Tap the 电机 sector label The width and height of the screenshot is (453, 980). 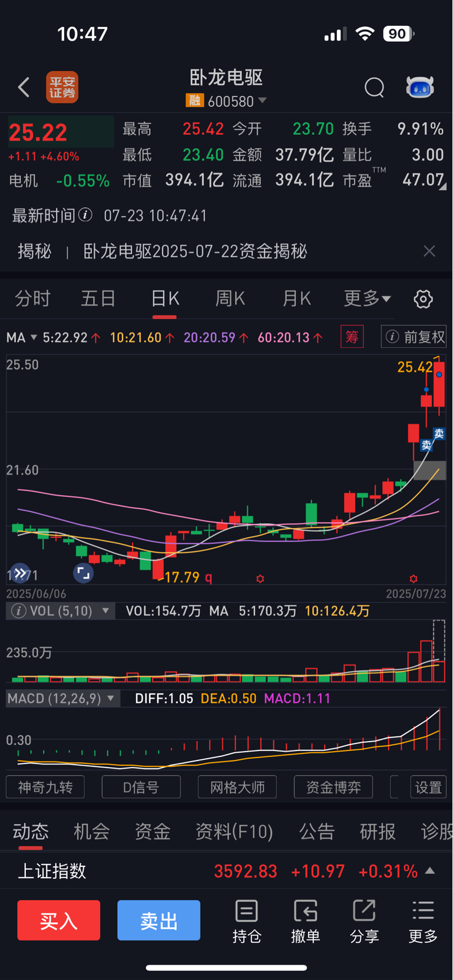click(24, 181)
